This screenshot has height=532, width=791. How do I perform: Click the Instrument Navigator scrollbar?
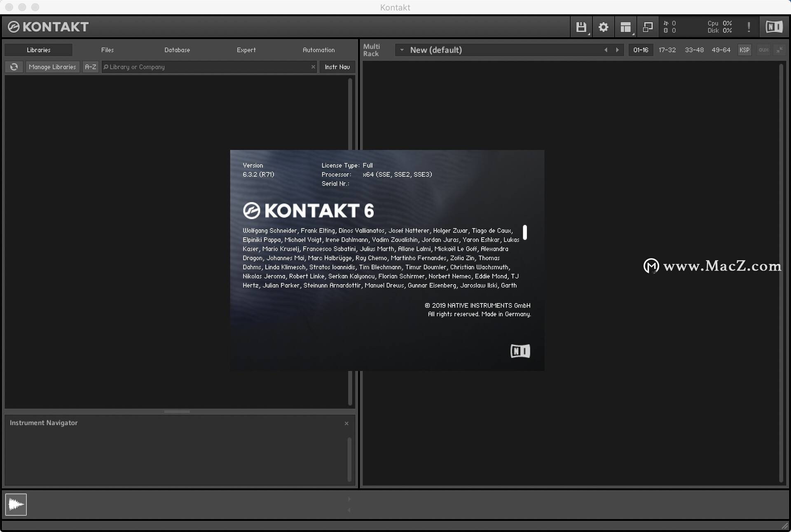click(x=349, y=459)
